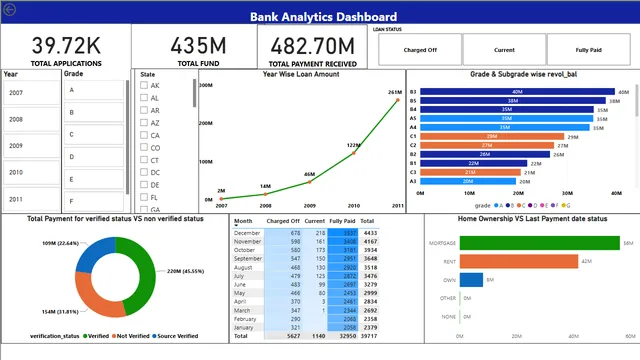
Task: Enable the CO state filter
Action: click(x=144, y=147)
